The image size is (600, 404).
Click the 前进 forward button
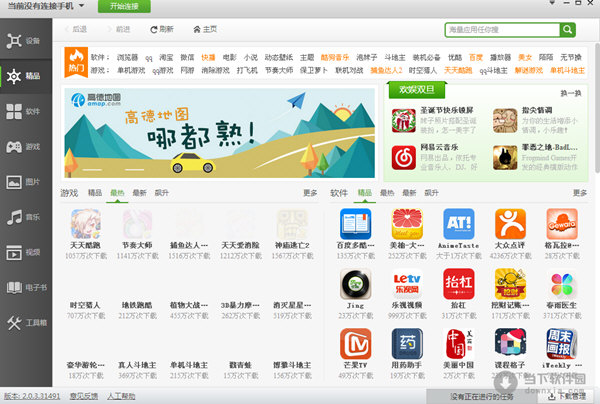coord(119,29)
